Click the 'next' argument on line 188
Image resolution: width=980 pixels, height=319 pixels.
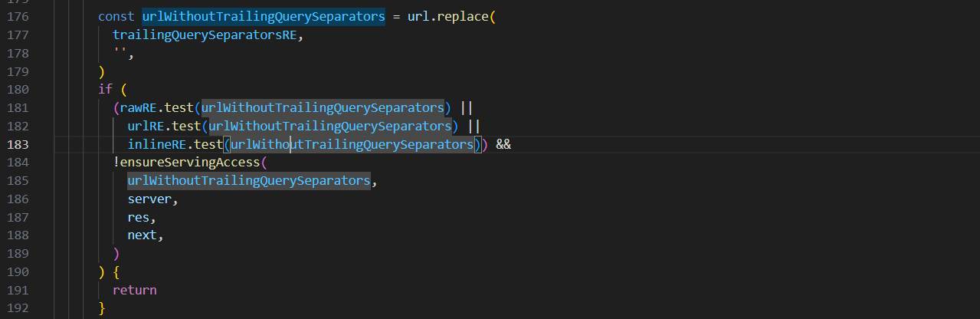click(143, 235)
